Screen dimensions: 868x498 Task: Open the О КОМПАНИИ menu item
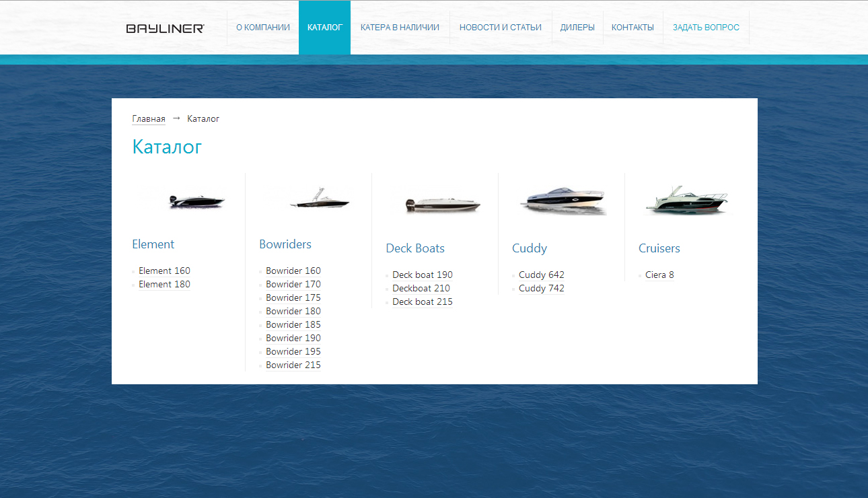[x=263, y=28]
